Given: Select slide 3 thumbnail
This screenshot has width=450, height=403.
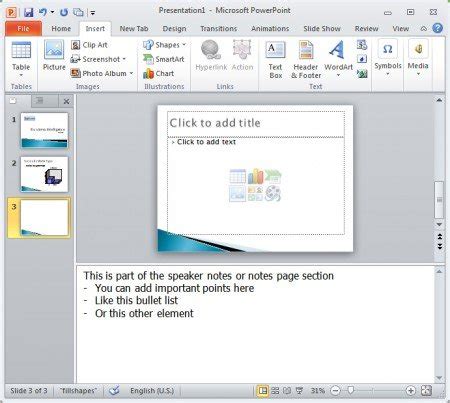Looking at the screenshot, I should point(44,218).
